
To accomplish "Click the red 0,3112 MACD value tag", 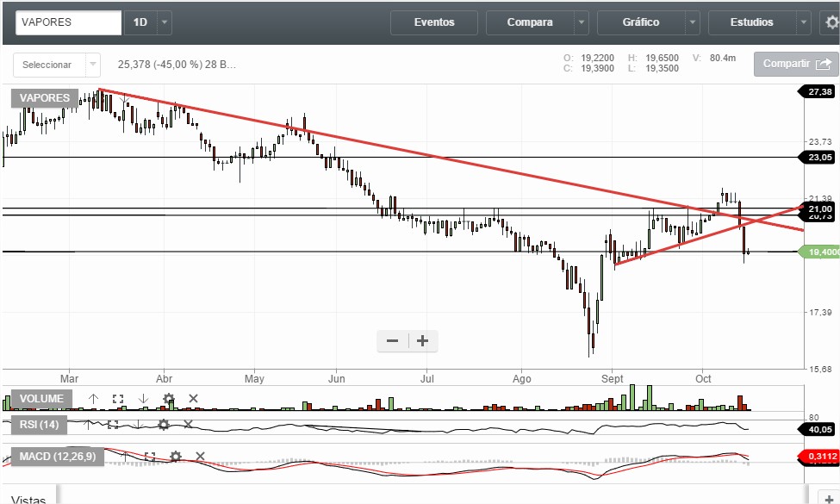I will [x=819, y=457].
